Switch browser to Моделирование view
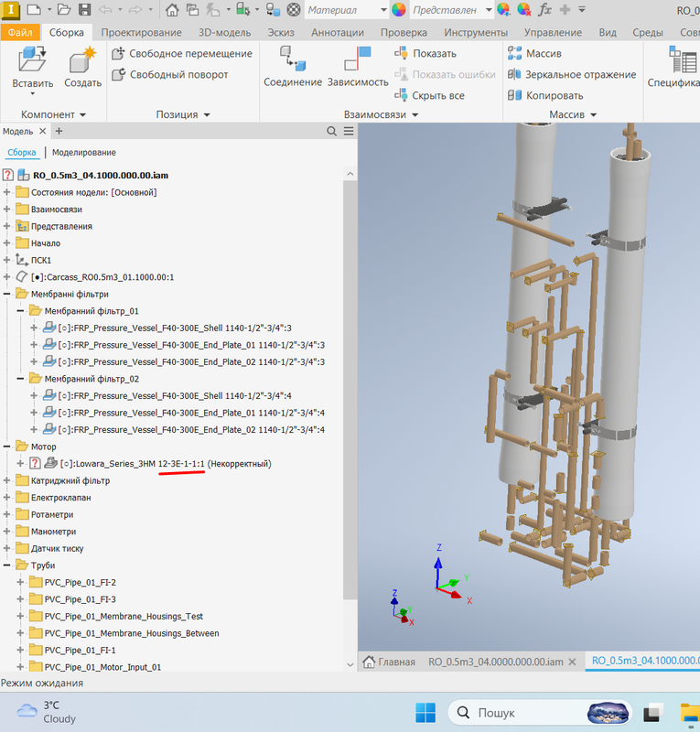 tap(84, 153)
